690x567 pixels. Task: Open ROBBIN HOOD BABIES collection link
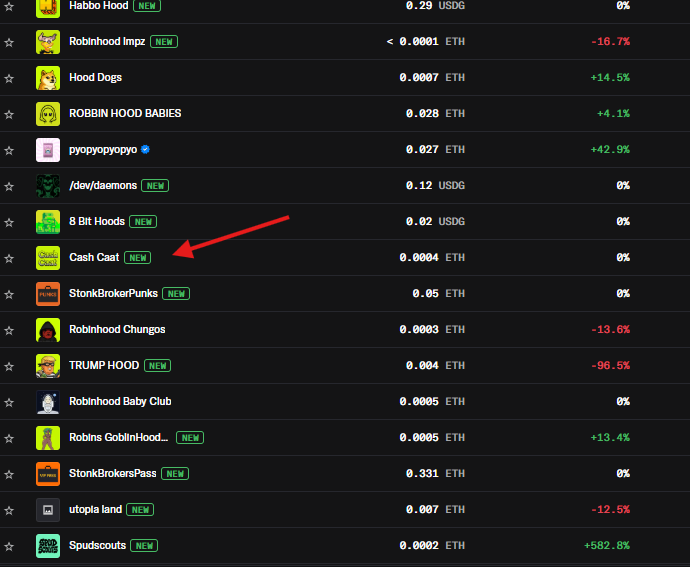pyautogui.click(x=125, y=114)
